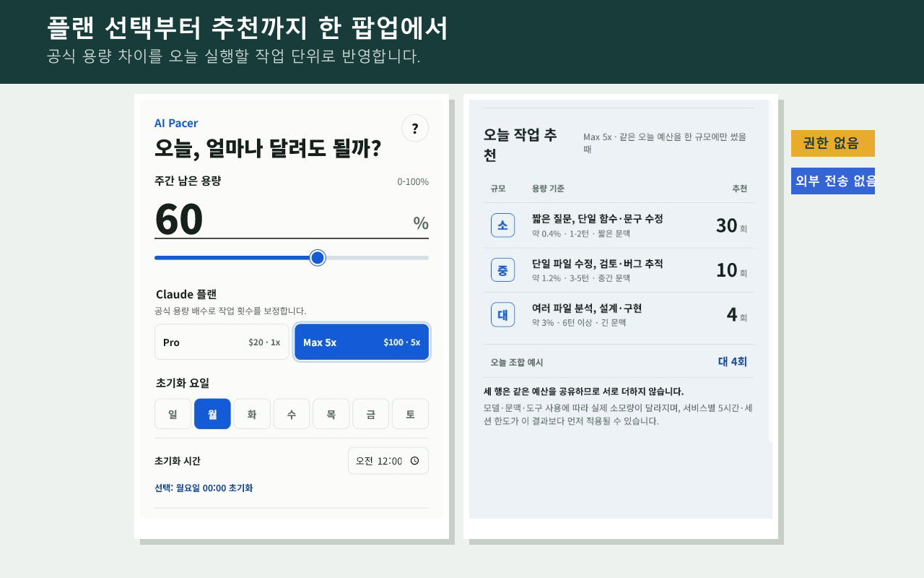The width and height of the screenshot is (924, 578).
Task: Choose 금 as reset day
Action: click(x=370, y=414)
